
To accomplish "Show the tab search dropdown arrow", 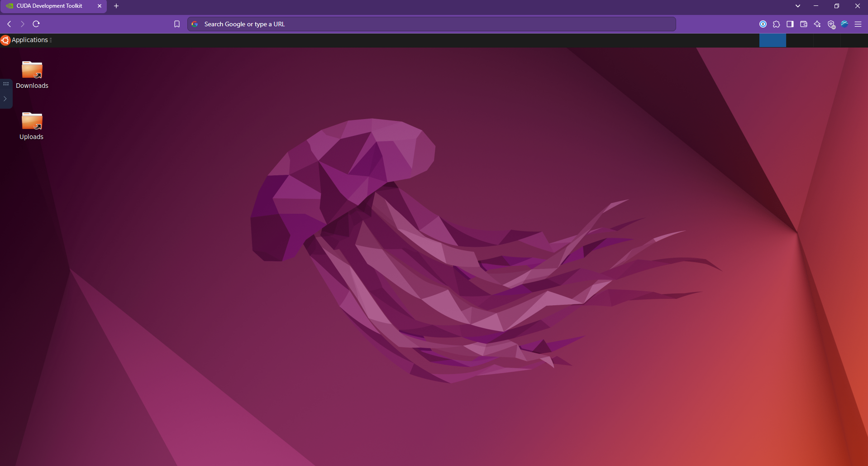I will click(798, 6).
